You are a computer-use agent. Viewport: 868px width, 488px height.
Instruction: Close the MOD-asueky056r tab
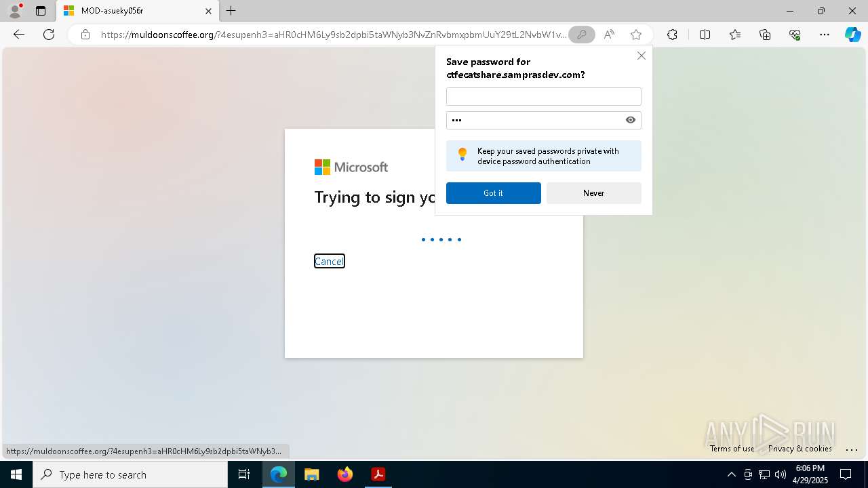pyautogui.click(x=208, y=11)
